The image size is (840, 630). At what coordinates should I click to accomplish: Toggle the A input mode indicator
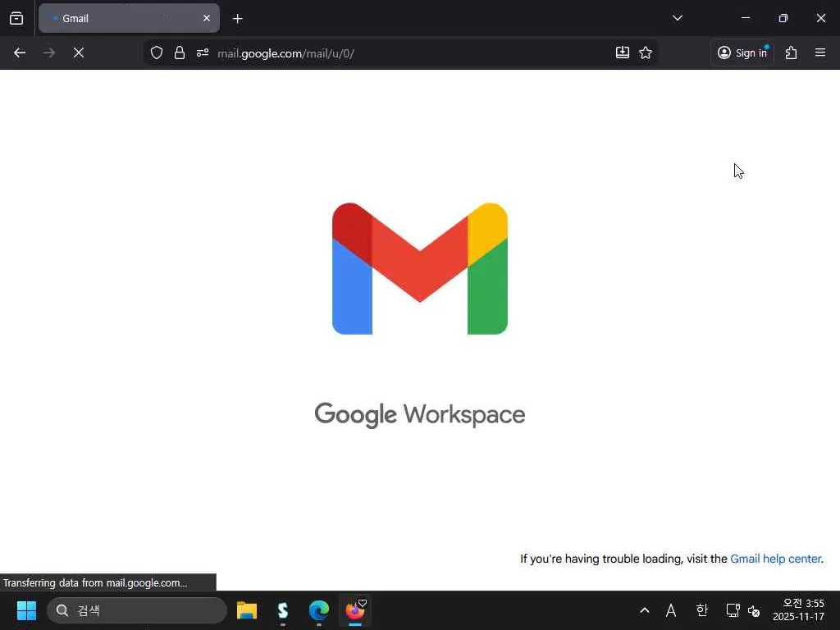pyautogui.click(x=671, y=610)
